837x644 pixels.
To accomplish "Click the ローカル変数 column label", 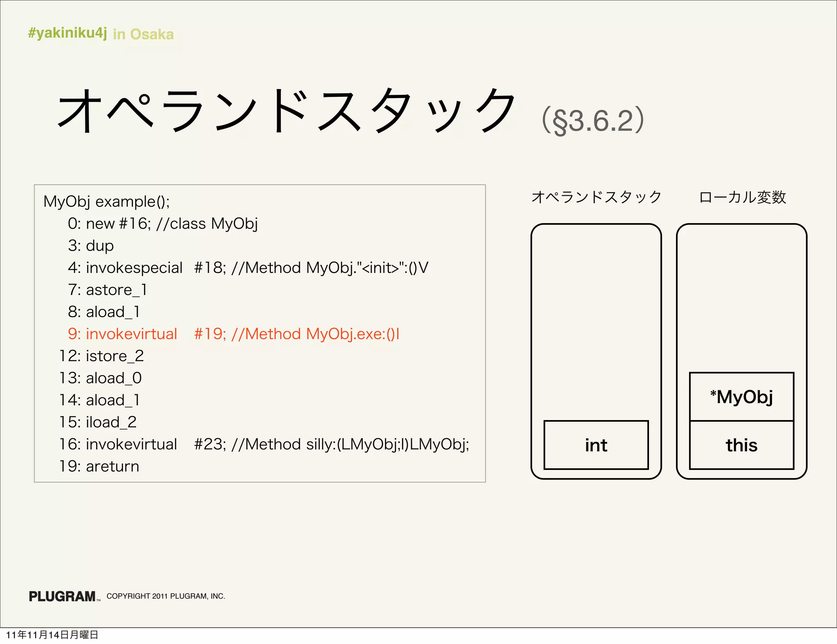I will coord(742,197).
